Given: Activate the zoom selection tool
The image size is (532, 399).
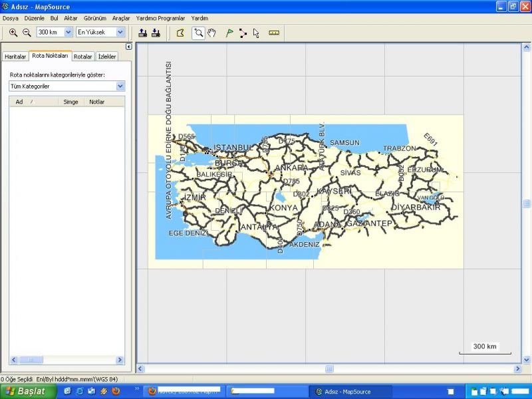Looking at the screenshot, I should (199, 32).
